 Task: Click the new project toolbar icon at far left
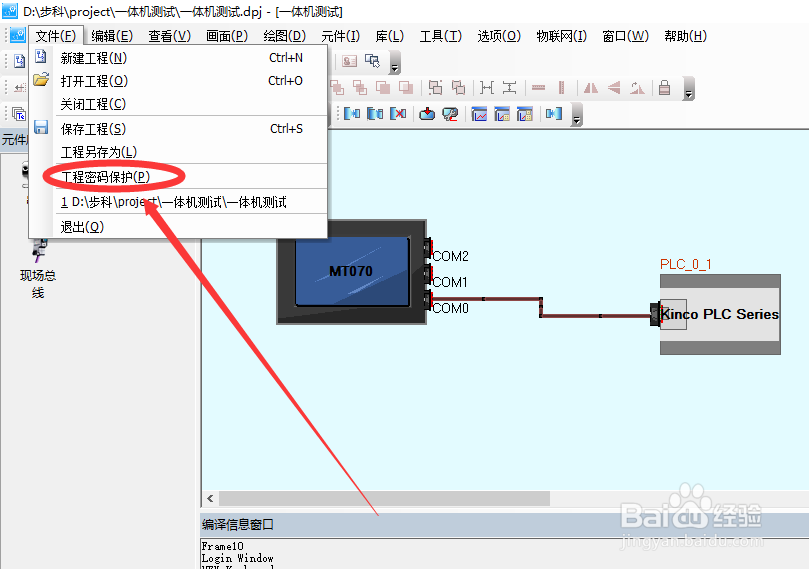pyautogui.click(x=19, y=61)
